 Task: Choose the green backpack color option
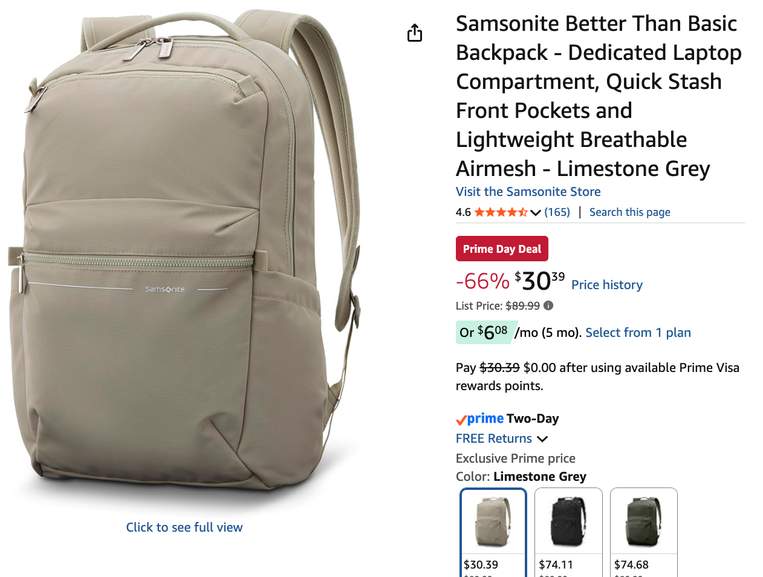pyautogui.click(x=644, y=532)
